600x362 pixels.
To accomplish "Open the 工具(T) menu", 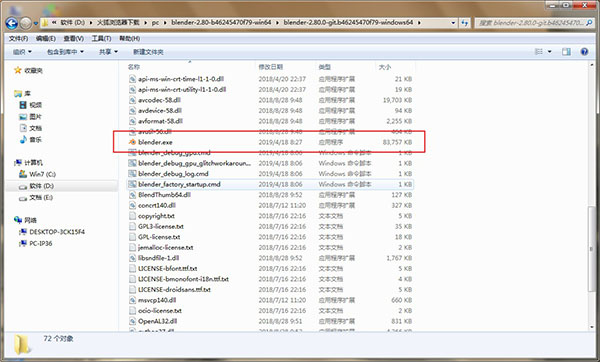I will tap(101, 39).
